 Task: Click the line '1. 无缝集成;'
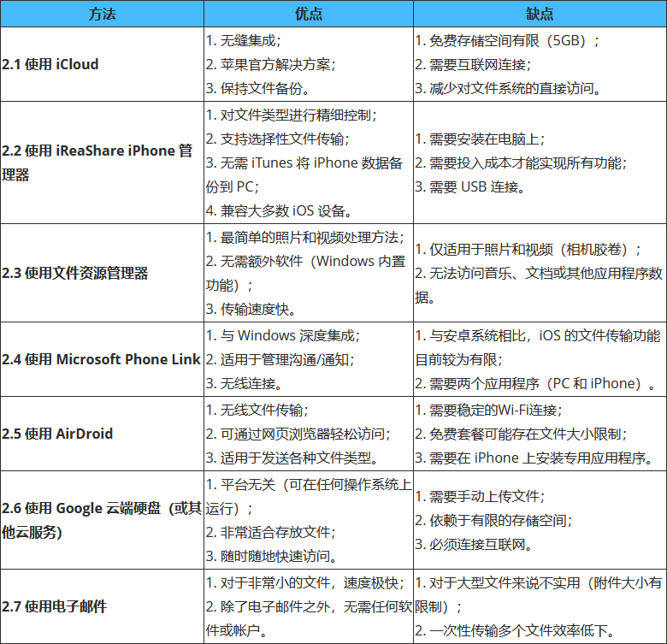click(244, 40)
